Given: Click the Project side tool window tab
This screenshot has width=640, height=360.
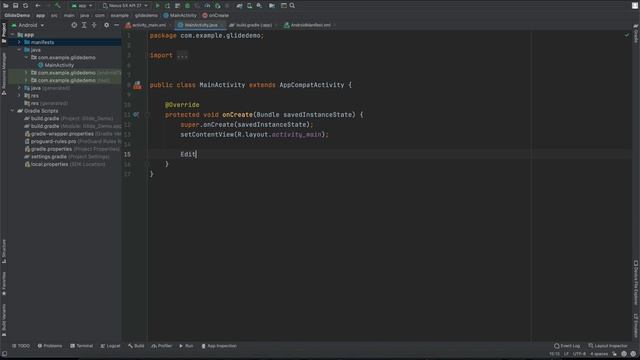Looking at the screenshot, I should point(4,33).
